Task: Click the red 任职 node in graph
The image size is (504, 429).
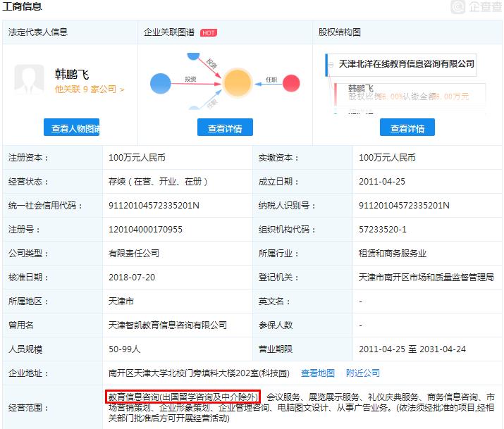Action: pyautogui.click(x=291, y=83)
